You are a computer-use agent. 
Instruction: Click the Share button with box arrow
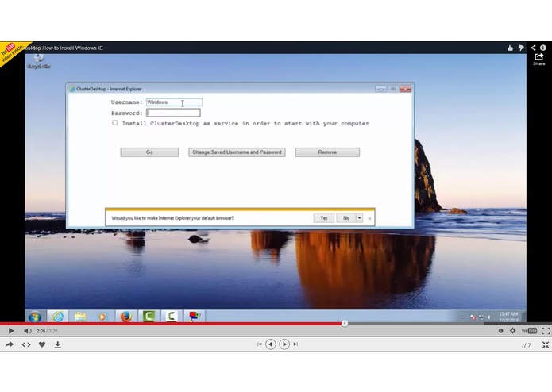538,59
